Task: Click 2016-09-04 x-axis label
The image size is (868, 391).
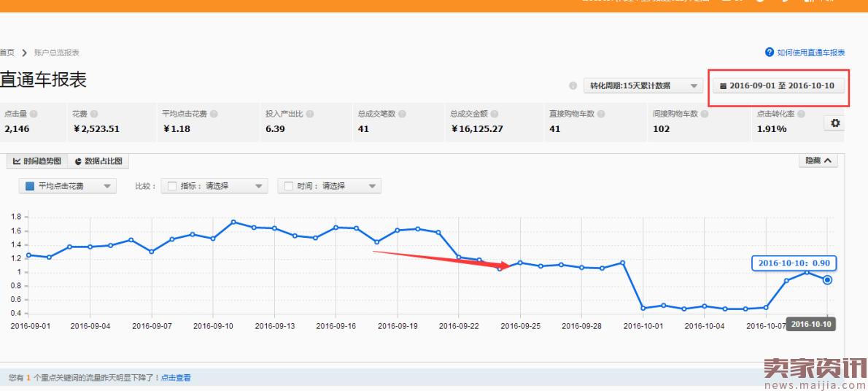Action: (90, 326)
